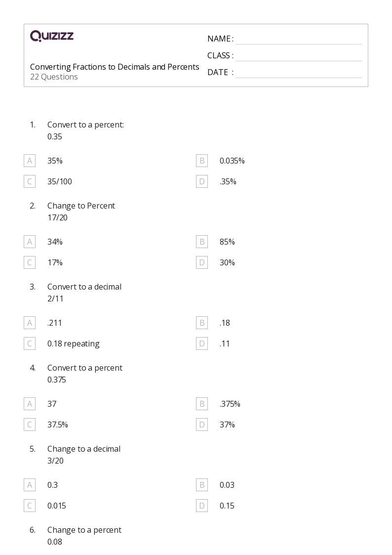Select option A for question 1

point(30,161)
